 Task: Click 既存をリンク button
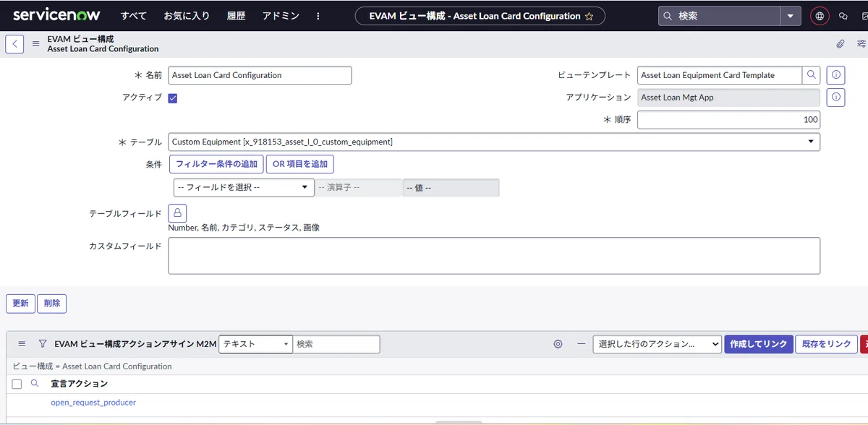coord(827,344)
